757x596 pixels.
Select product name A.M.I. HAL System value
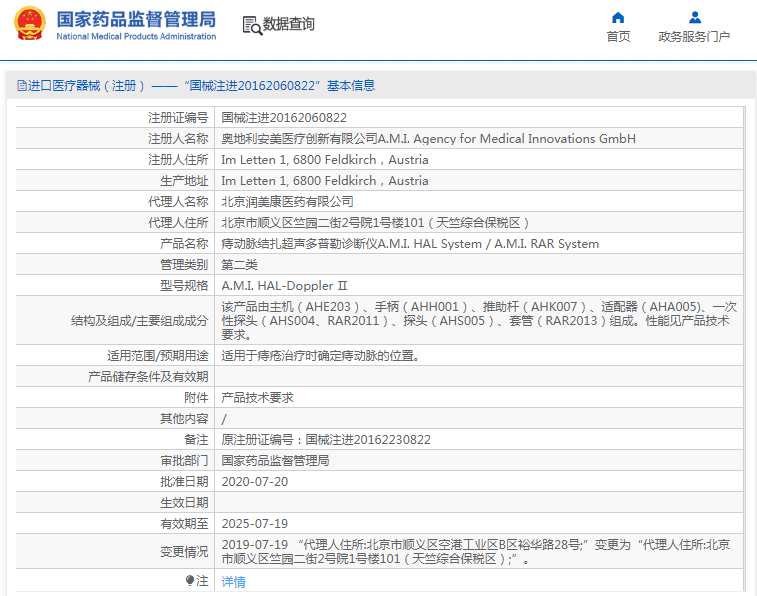point(410,244)
